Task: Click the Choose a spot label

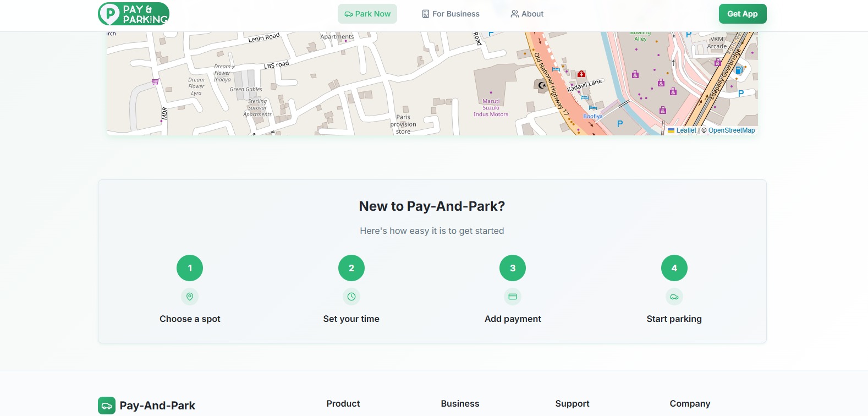Action: click(x=190, y=319)
